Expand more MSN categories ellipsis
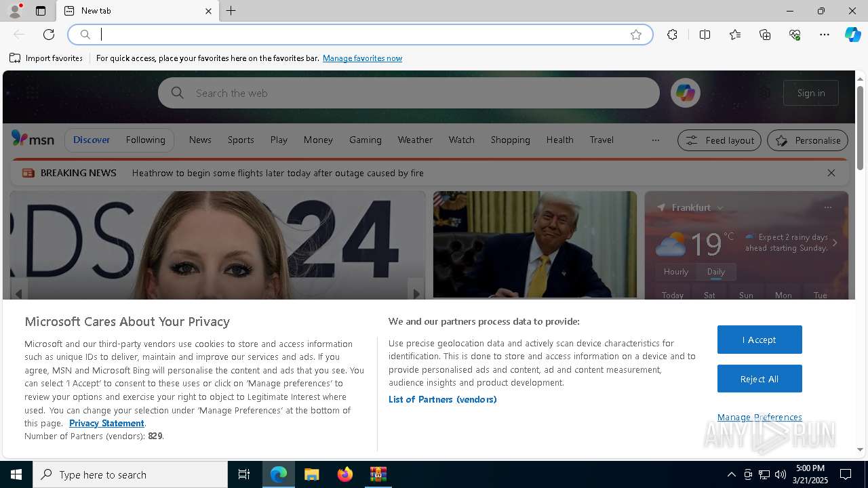868x488 pixels. [655, 140]
